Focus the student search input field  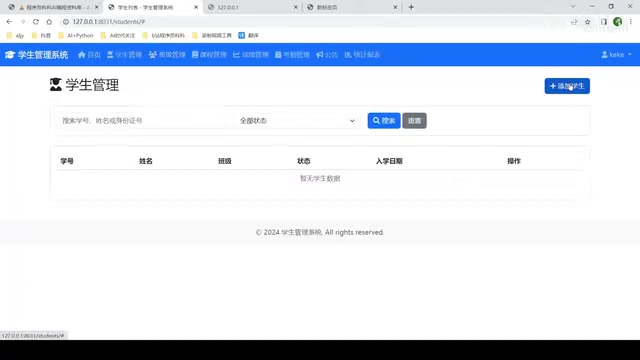(x=144, y=121)
